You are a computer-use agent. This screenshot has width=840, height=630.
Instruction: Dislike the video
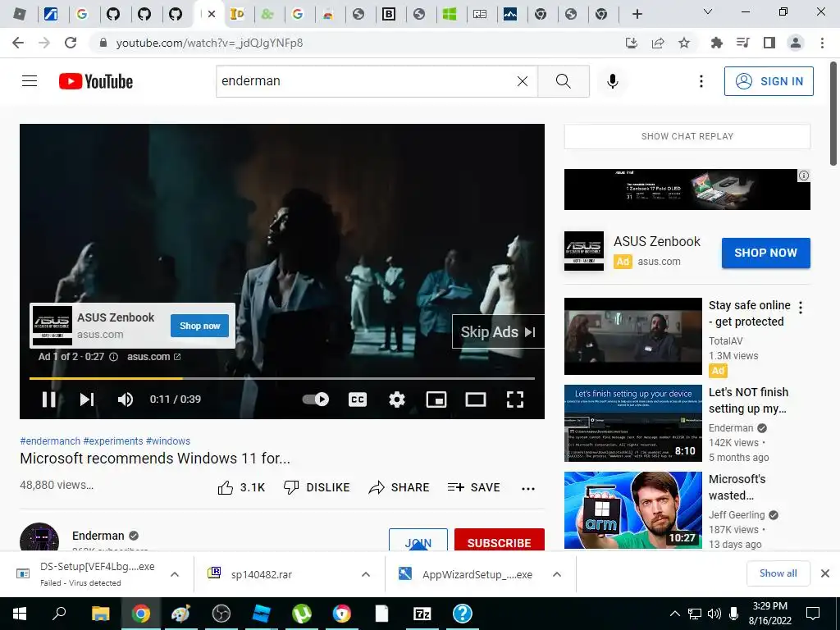(x=317, y=487)
